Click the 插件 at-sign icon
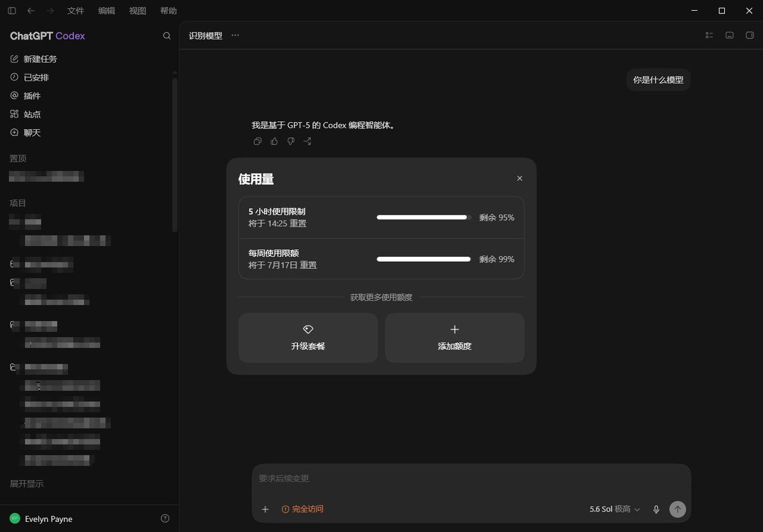Image resolution: width=763 pixels, height=532 pixels. point(15,96)
